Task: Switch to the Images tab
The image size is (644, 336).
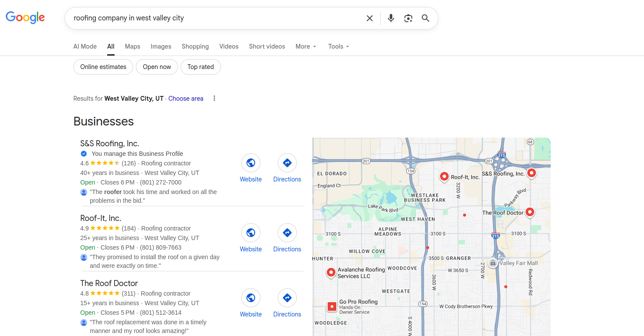Action: click(161, 46)
